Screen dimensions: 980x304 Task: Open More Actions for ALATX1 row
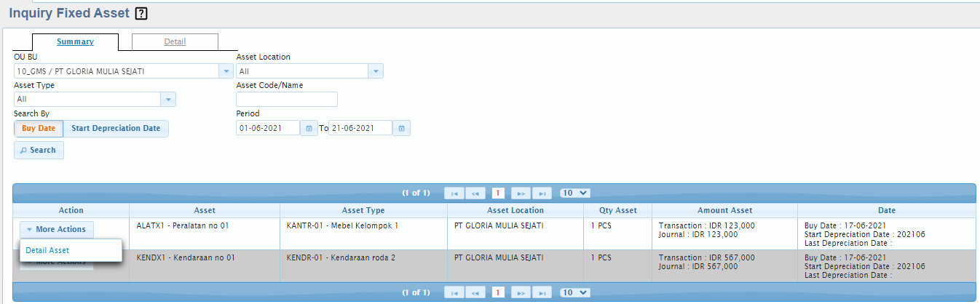pyautogui.click(x=57, y=229)
